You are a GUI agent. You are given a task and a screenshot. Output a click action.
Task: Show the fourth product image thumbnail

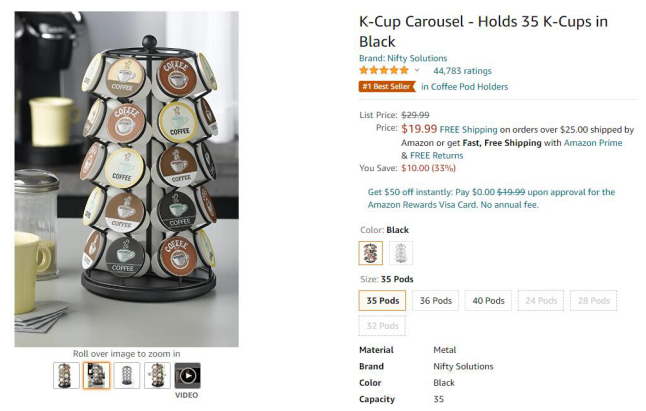click(x=157, y=376)
